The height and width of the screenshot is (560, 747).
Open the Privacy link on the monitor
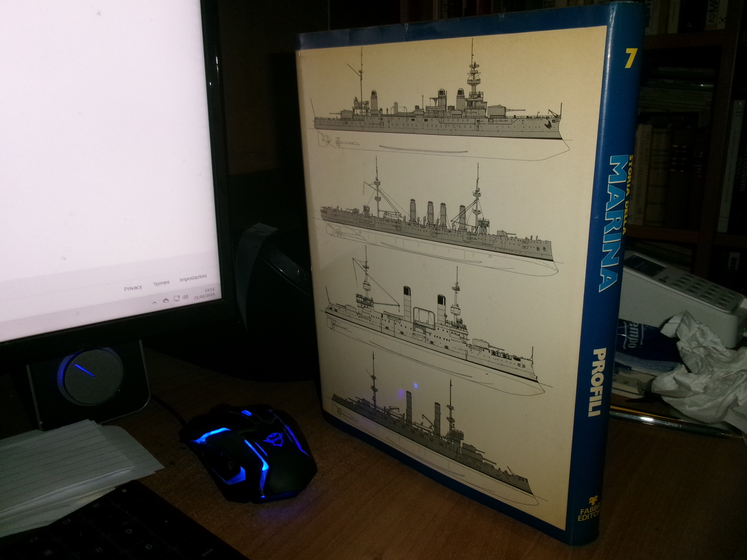[x=133, y=288]
